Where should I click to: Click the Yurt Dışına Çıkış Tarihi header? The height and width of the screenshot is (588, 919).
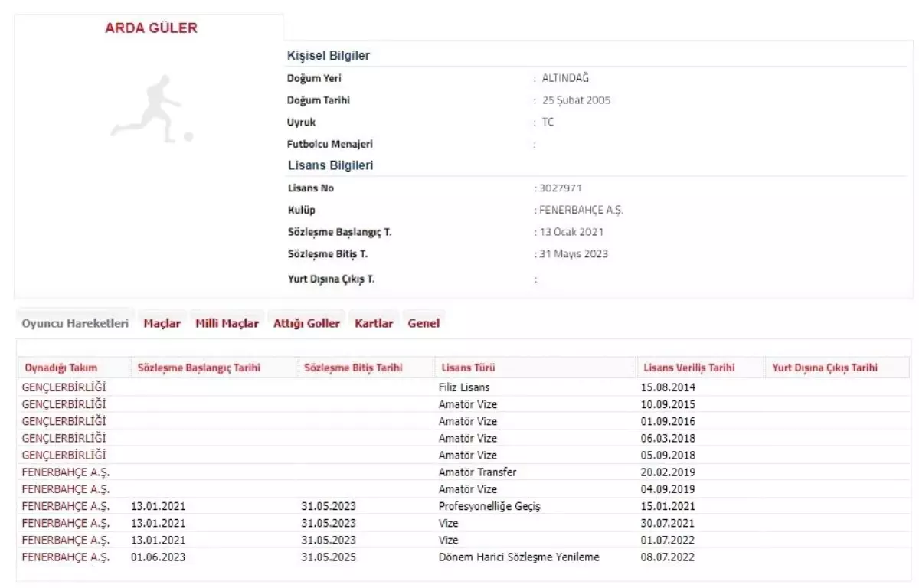(823, 367)
